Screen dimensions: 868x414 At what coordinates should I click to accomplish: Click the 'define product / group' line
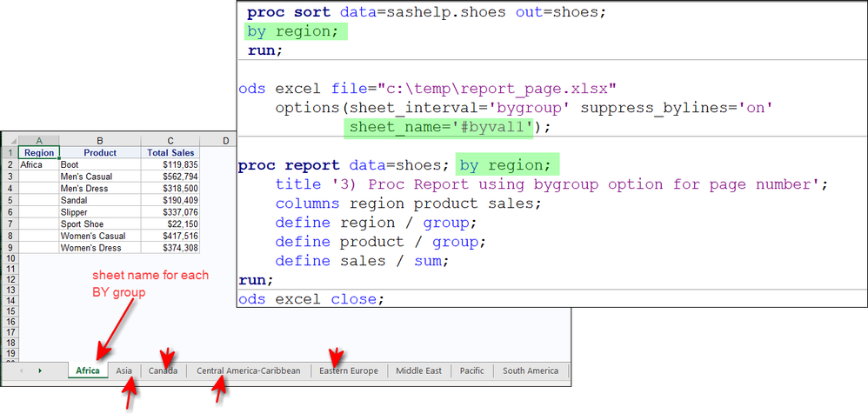point(380,242)
